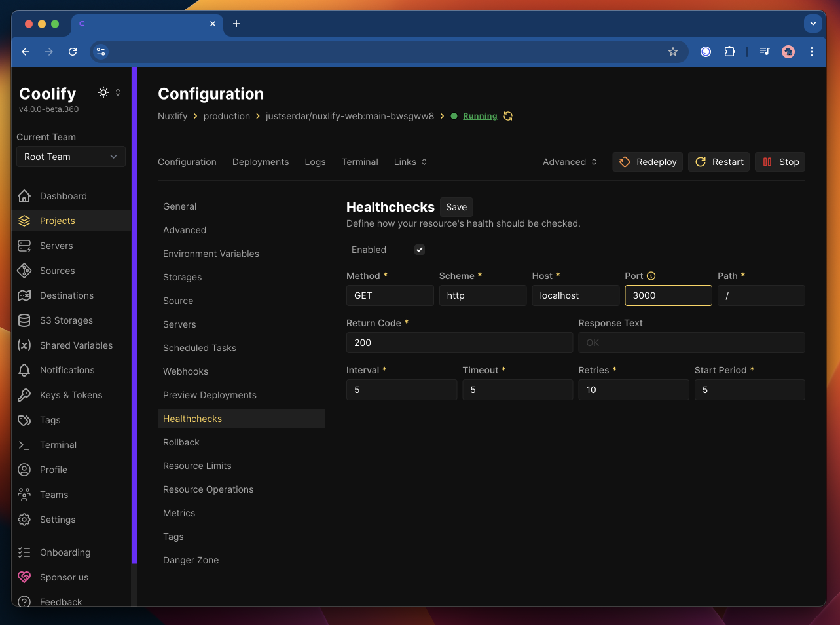
Task: Click the Destinations map icon
Action: coord(24,295)
